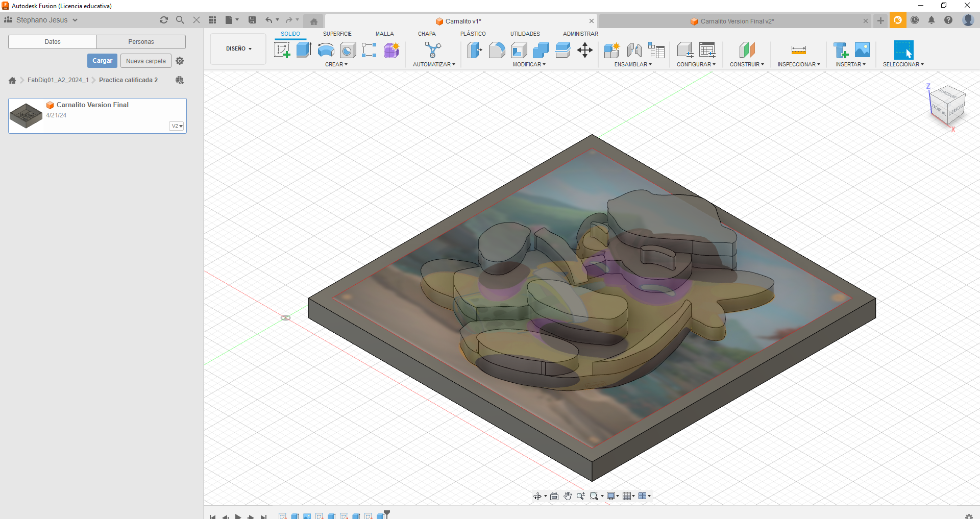Open the V2 version dropdown

pos(177,126)
